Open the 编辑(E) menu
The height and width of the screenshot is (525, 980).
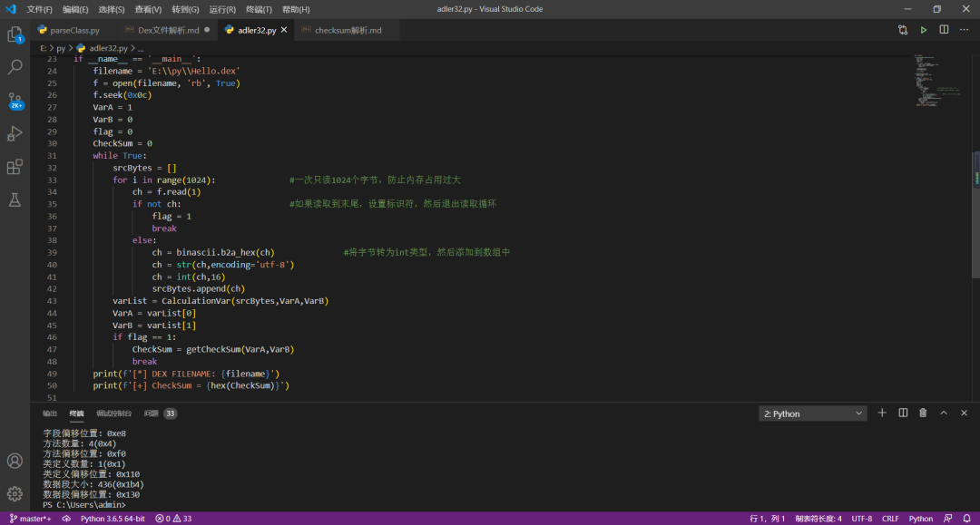coord(75,9)
